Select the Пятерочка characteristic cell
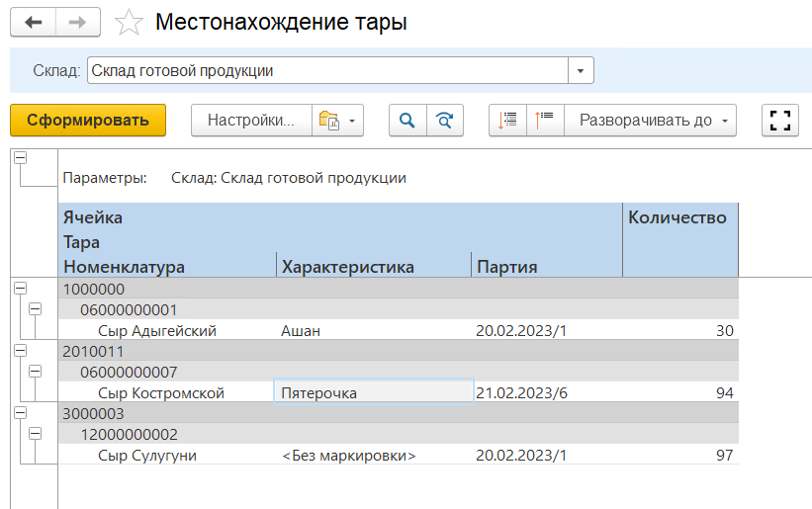This screenshot has width=812, height=509. (373, 392)
